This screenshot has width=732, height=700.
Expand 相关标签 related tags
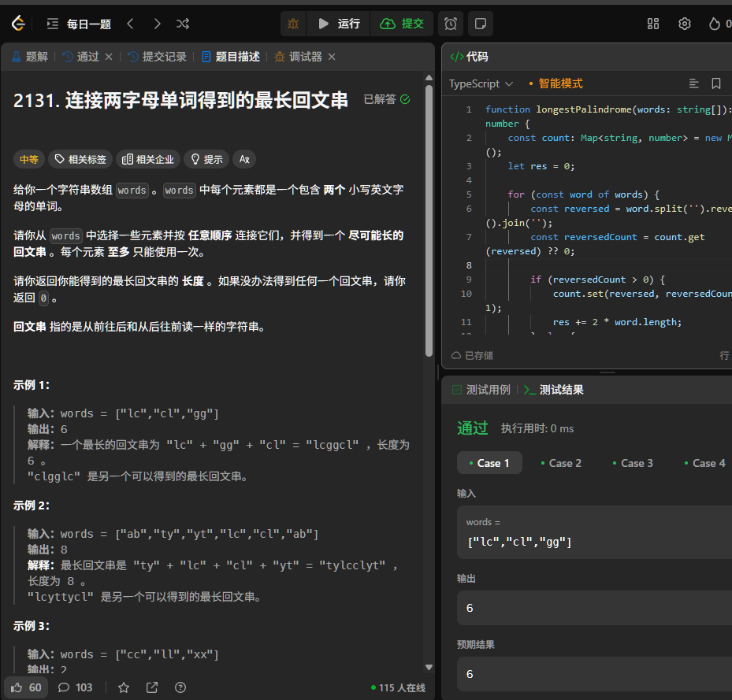80,160
